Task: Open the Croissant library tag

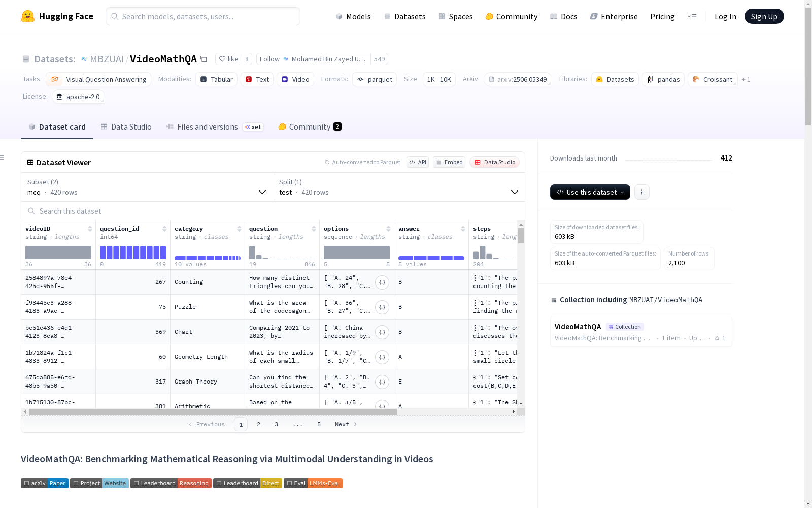Action: click(713, 79)
